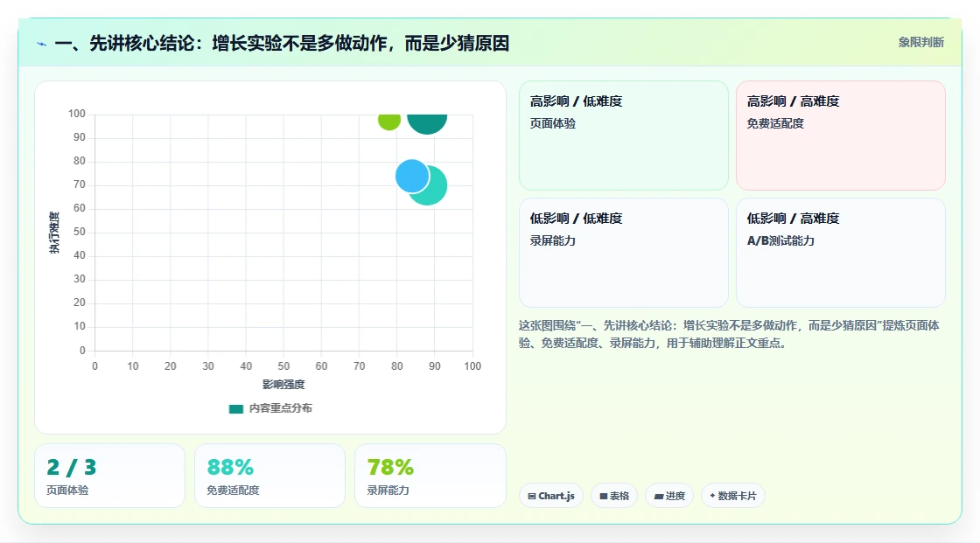Screen dimensions: 980x543
Task: Click the 表格 tag
Action: (x=614, y=496)
